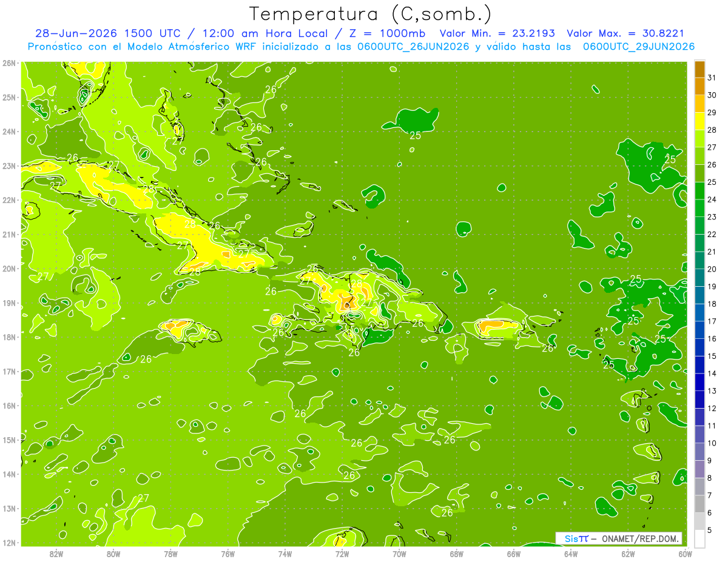Image resolution: width=728 pixels, height=562 pixels.
Task: Click the "22N" latitude label
Action: click(9, 200)
